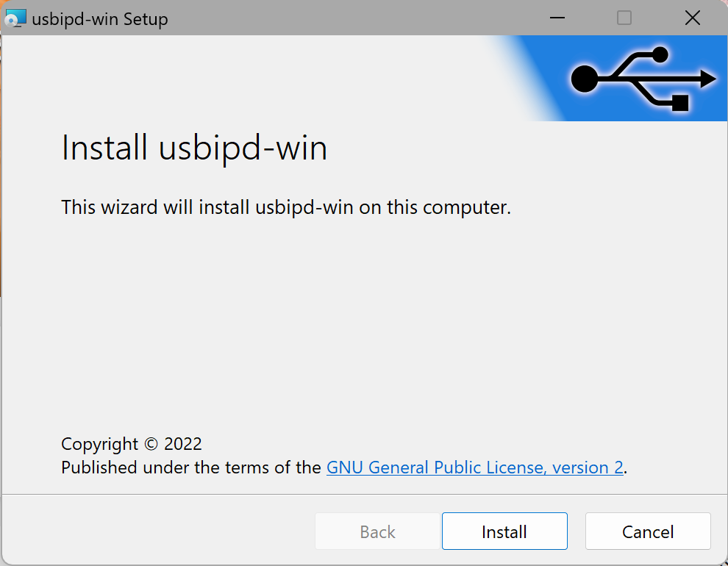Viewport: 728px width, 566px height.
Task: Click the "Copyright © 2022" text
Action: tap(132, 444)
